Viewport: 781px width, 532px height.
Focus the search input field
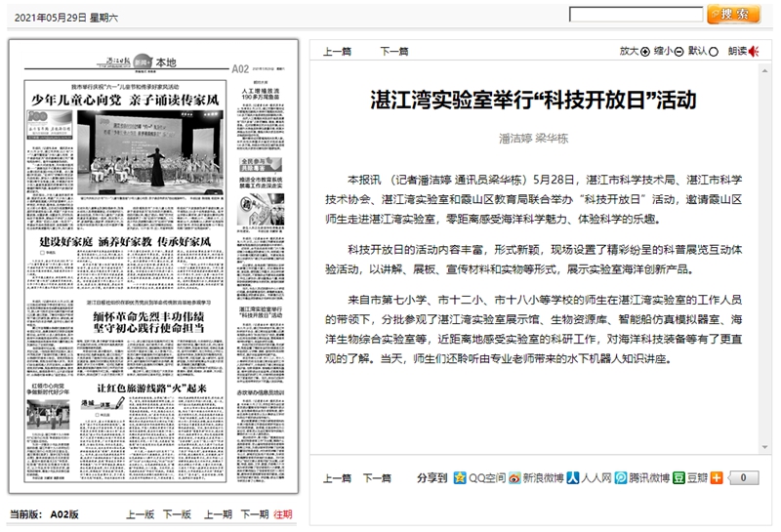[x=637, y=15]
